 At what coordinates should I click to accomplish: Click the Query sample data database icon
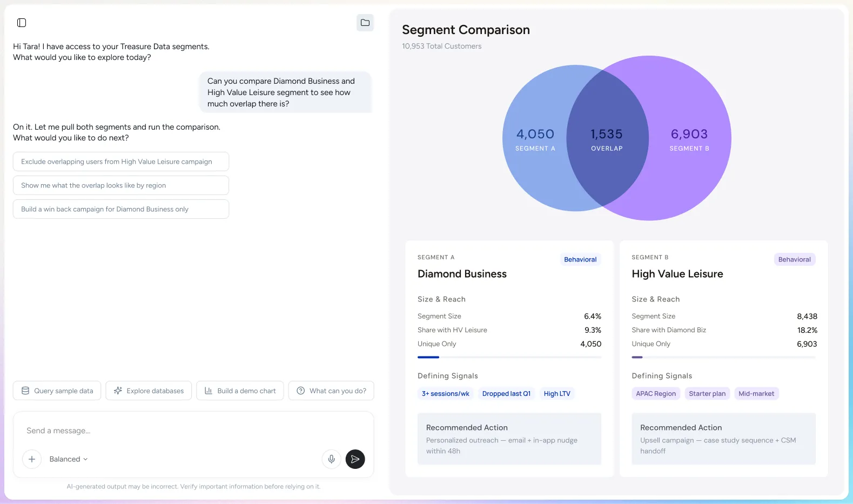25,391
